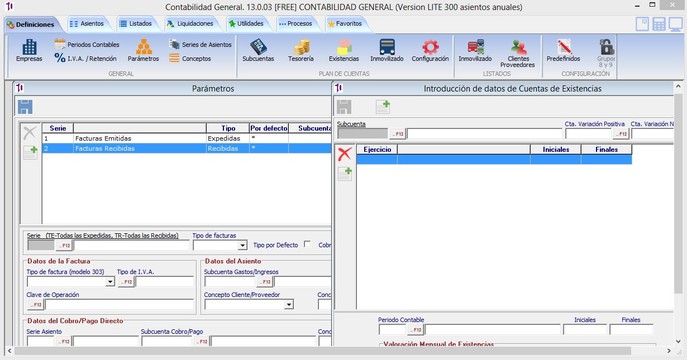Click the Iniciales column header

[556, 149]
